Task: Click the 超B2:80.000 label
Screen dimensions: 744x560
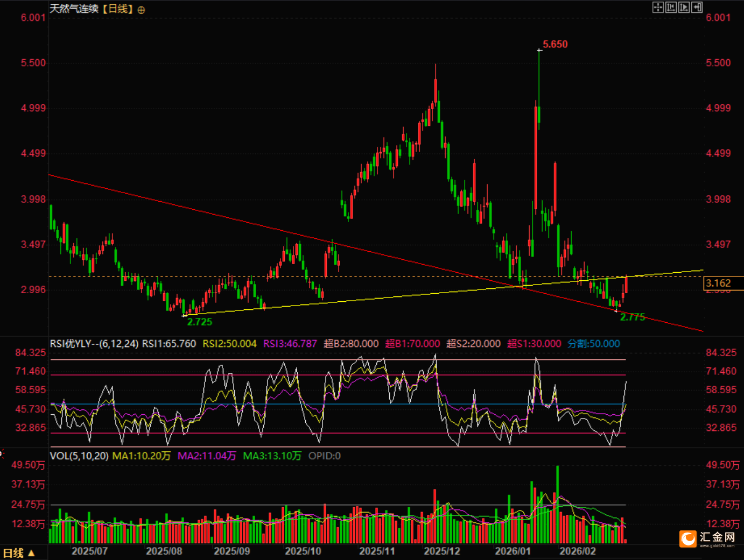Action: pos(351,343)
